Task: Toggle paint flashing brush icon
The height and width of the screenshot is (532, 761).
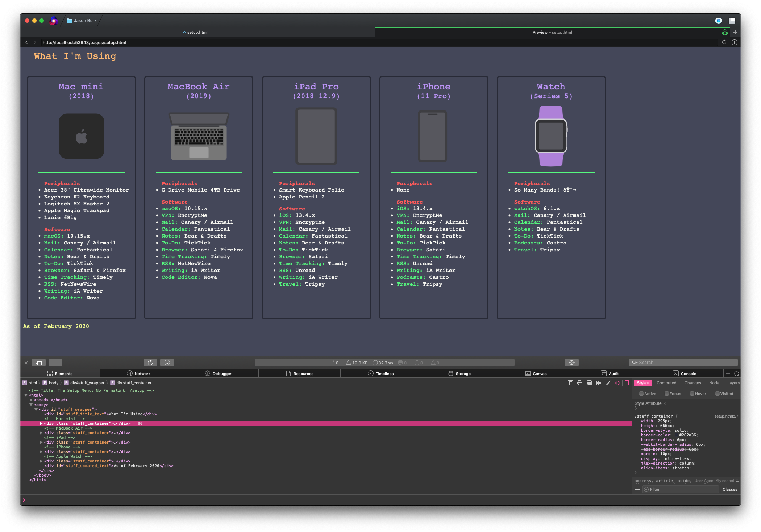Action: coord(608,383)
